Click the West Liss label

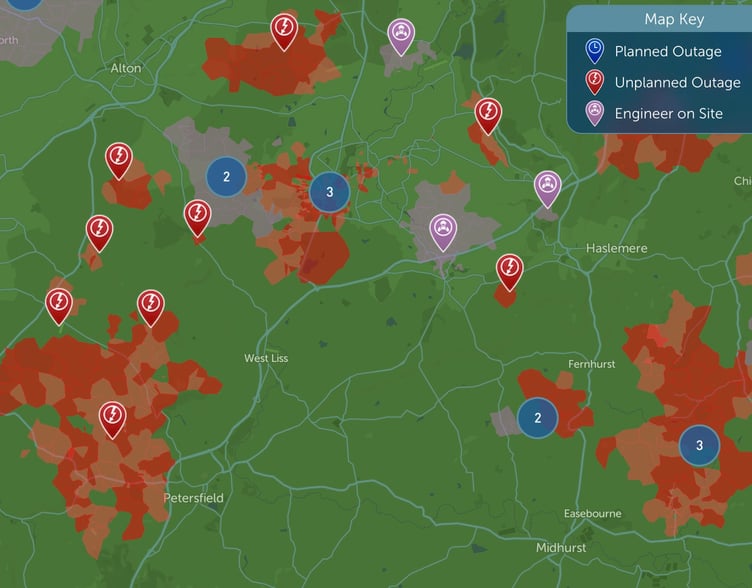tap(266, 358)
